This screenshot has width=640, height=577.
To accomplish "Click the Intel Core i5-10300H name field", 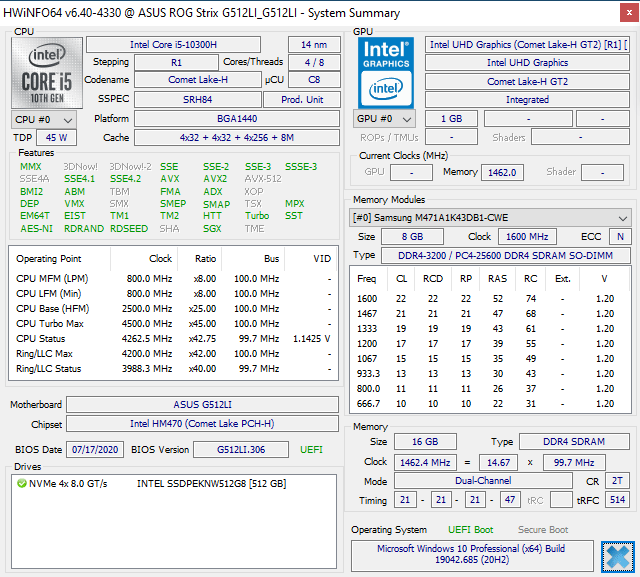I will pyautogui.click(x=174, y=44).
